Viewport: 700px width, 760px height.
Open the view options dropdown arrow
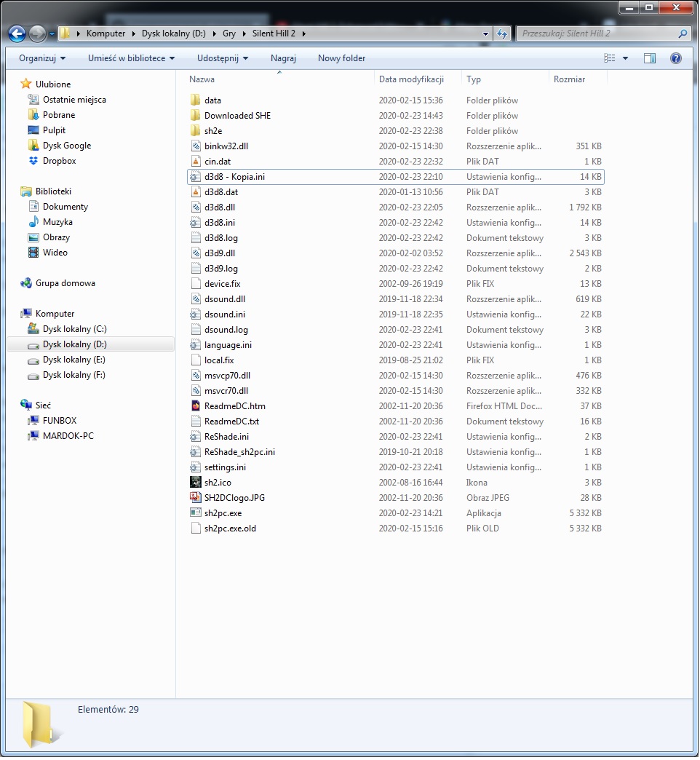pyautogui.click(x=625, y=58)
